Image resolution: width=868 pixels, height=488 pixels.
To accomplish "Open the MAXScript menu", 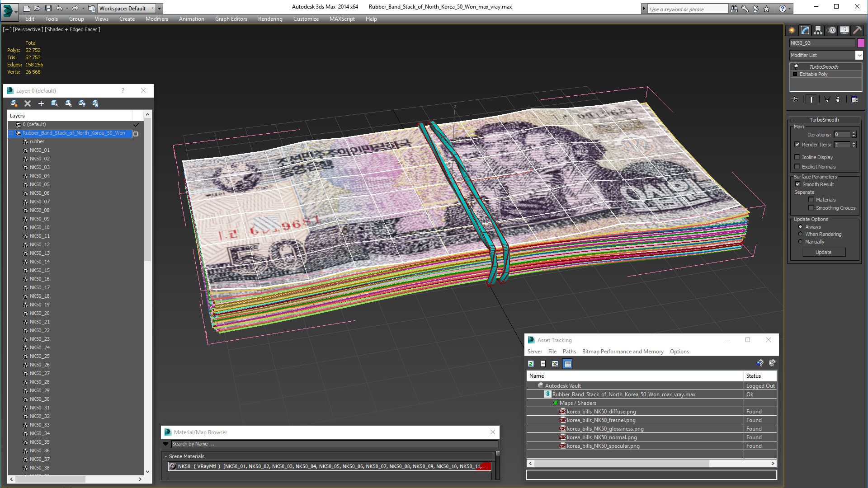I will click(x=342, y=19).
